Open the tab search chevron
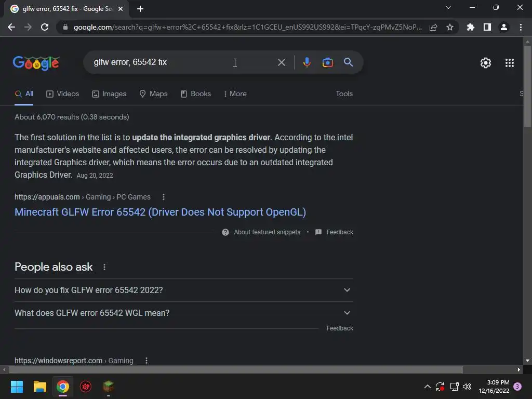 coord(448,7)
